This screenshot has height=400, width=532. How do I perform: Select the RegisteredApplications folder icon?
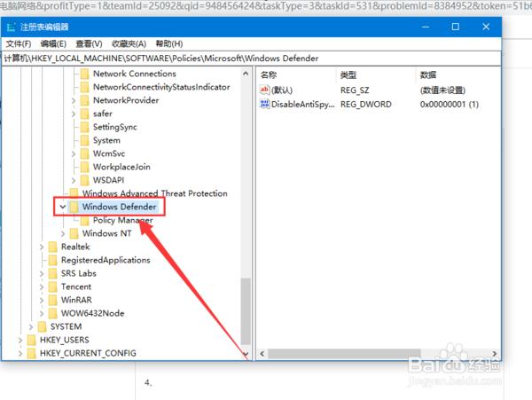point(52,260)
